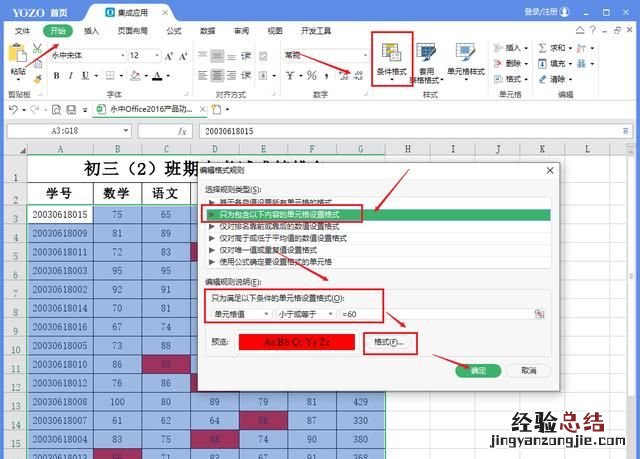Click the 格式(F)... button in dialog
Screen dimensions: 640x459
(x=389, y=342)
